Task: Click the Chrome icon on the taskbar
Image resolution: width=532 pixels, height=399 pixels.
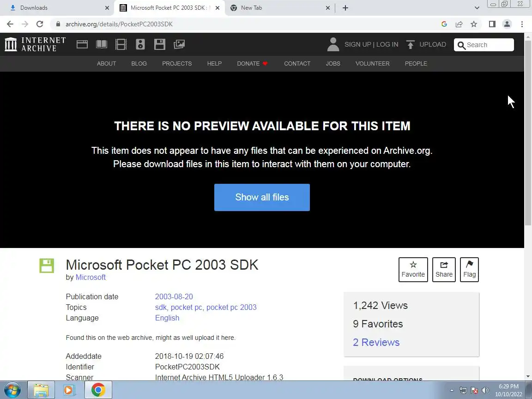Action: tap(98, 390)
